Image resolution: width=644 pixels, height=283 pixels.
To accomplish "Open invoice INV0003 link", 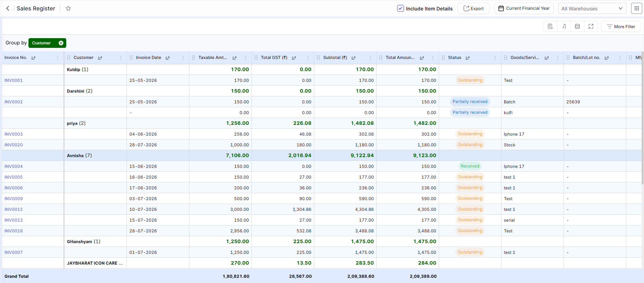I will 14,134.
